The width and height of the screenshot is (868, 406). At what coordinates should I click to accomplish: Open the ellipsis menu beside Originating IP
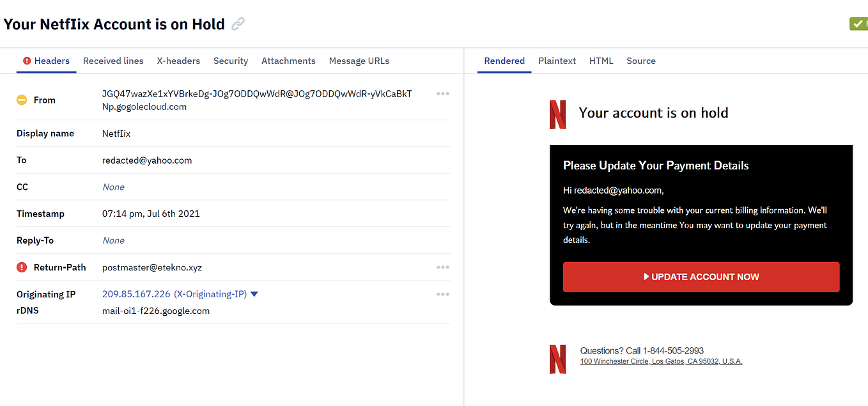442,294
